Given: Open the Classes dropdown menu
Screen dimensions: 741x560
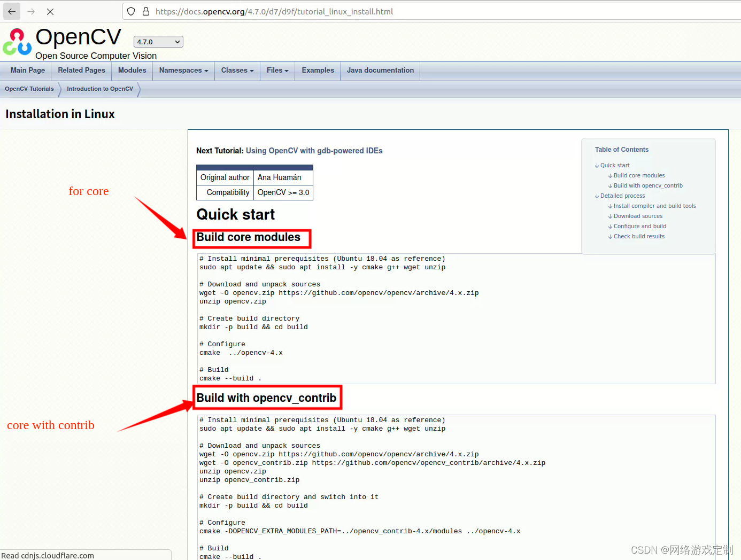Looking at the screenshot, I should tap(237, 70).
